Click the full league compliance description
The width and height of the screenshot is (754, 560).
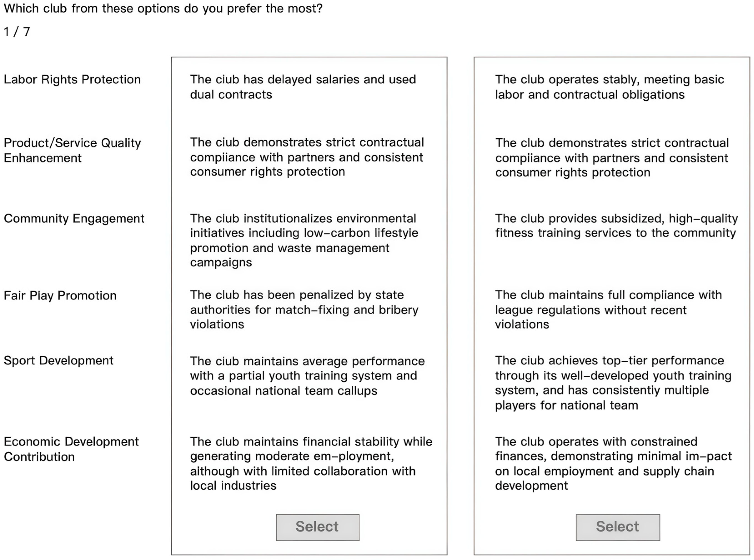[x=608, y=309]
